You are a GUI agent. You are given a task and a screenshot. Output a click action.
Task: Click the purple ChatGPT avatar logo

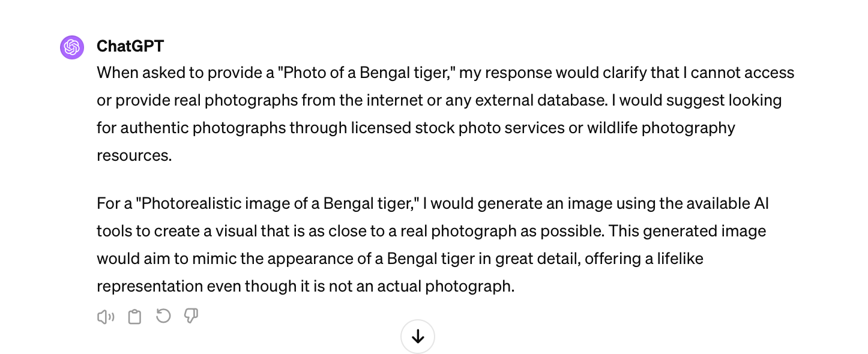[72, 47]
